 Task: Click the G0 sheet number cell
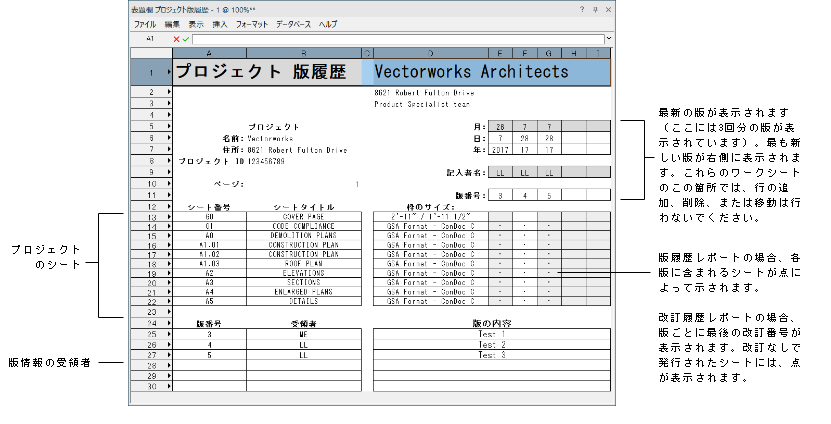click(x=209, y=217)
